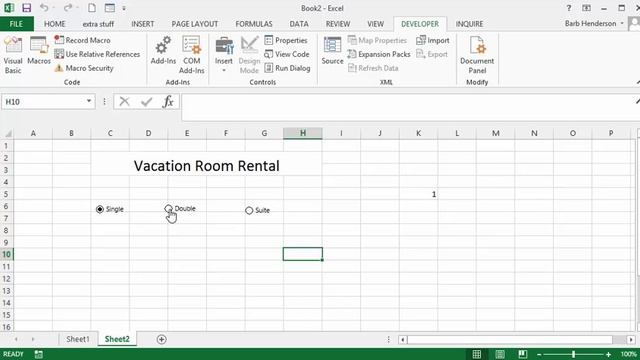Open Macro Security settings

[84, 68]
